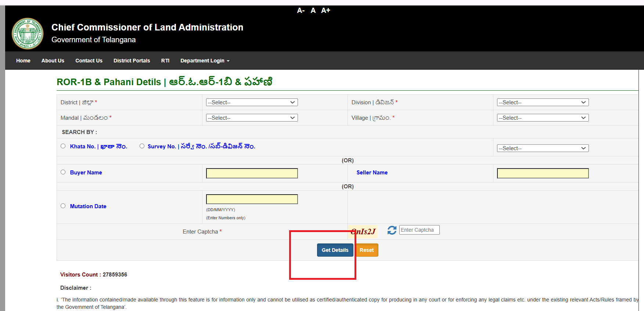Choose the Buyer Name radio option
Viewport: 644px width, 311px height.
tap(63, 172)
